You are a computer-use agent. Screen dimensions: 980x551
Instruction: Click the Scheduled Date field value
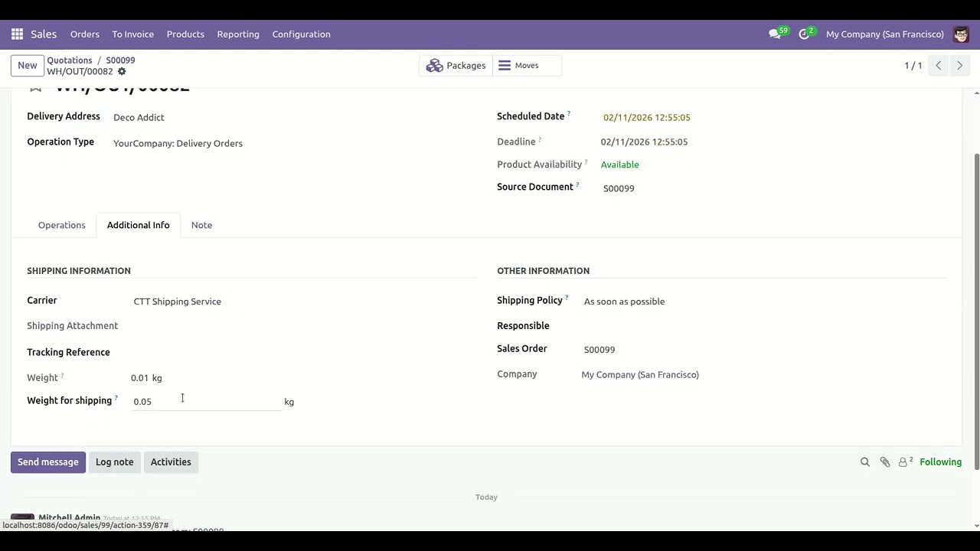[647, 118]
